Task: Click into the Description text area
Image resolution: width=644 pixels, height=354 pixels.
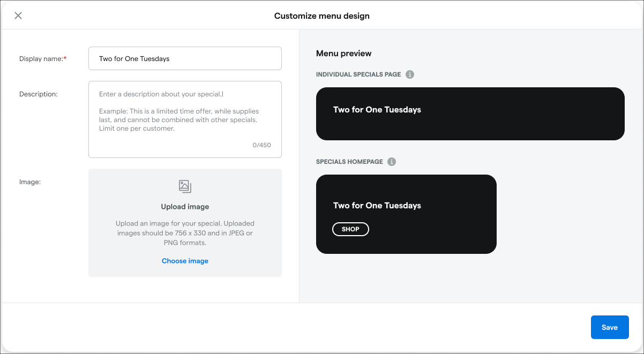Action: tap(185, 119)
